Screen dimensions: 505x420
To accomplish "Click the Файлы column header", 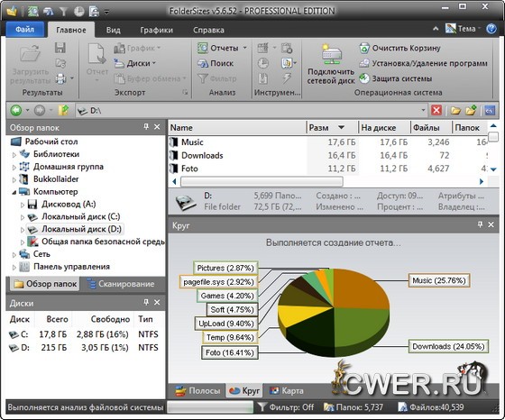I will [431, 127].
